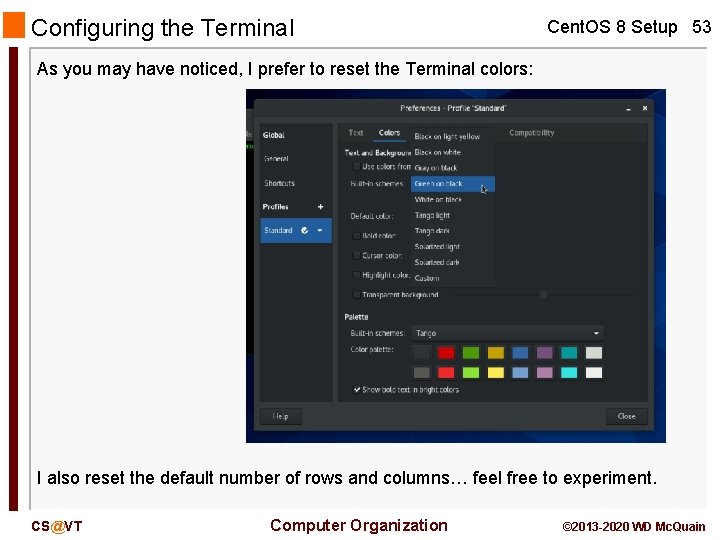Click the dark purple palette swatch in top row

[x=545, y=353]
